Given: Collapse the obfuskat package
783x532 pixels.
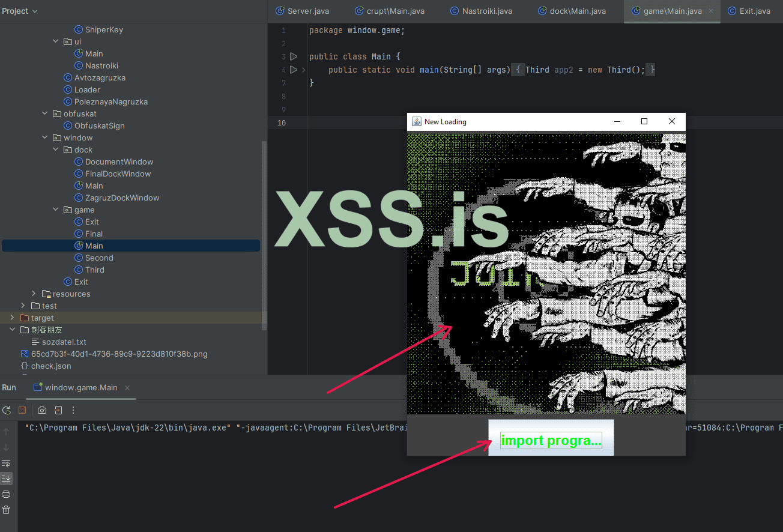Looking at the screenshot, I should pos(44,113).
